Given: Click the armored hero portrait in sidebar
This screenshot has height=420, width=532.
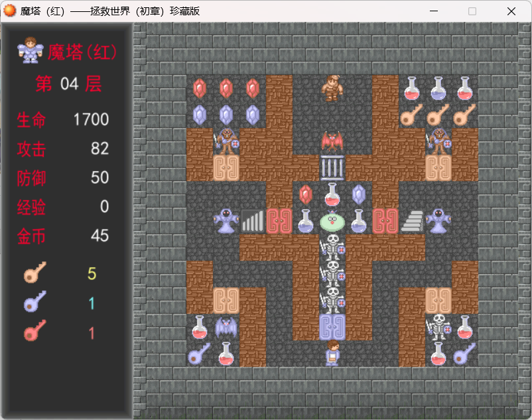Looking at the screenshot, I should pyautogui.click(x=31, y=50).
